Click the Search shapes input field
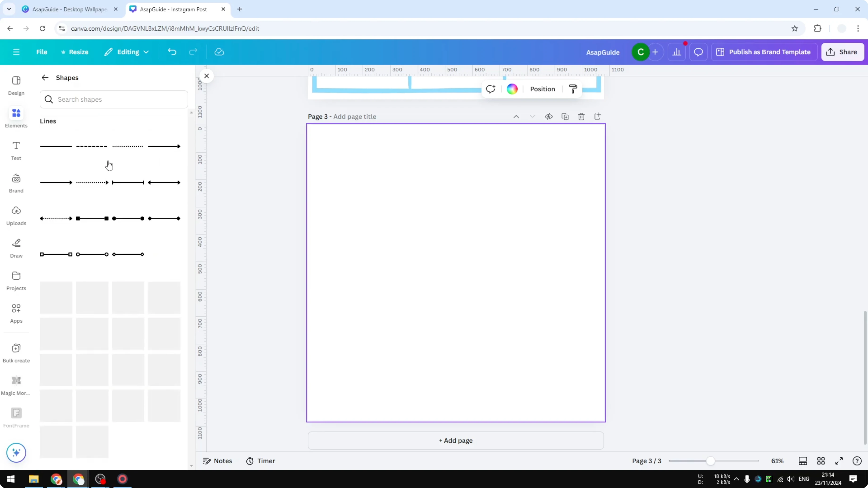The height and width of the screenshot is (488, 868). (113, 99)
